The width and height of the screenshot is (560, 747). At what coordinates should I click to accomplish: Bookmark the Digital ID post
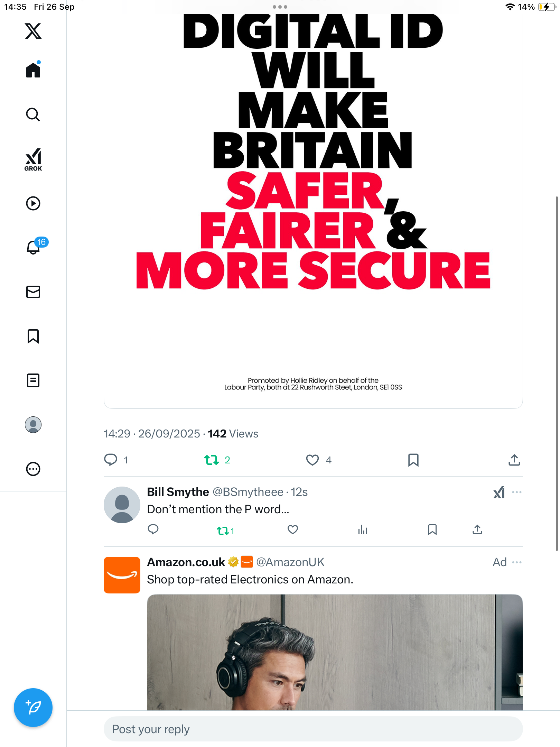click(x=413, y=460)
